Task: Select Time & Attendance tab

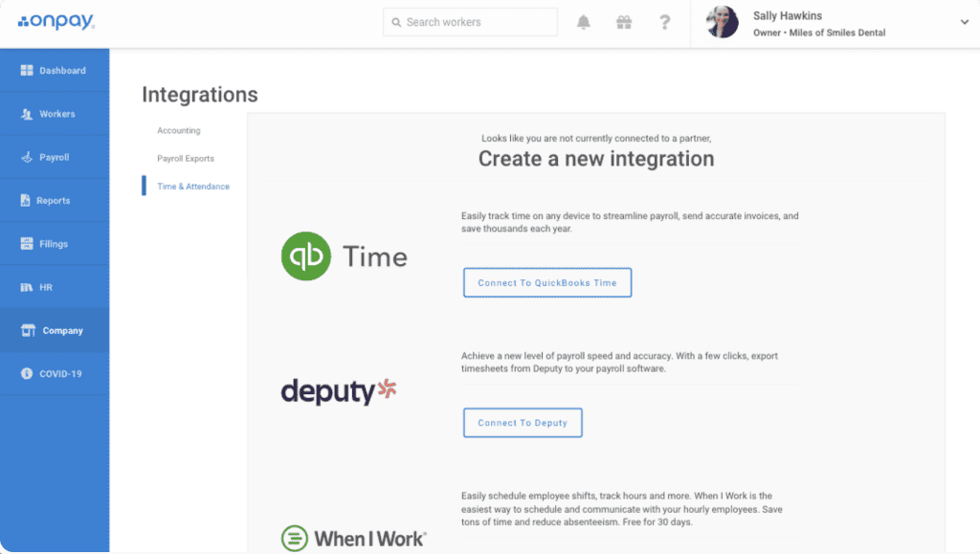Action: (x=193, y=187)
